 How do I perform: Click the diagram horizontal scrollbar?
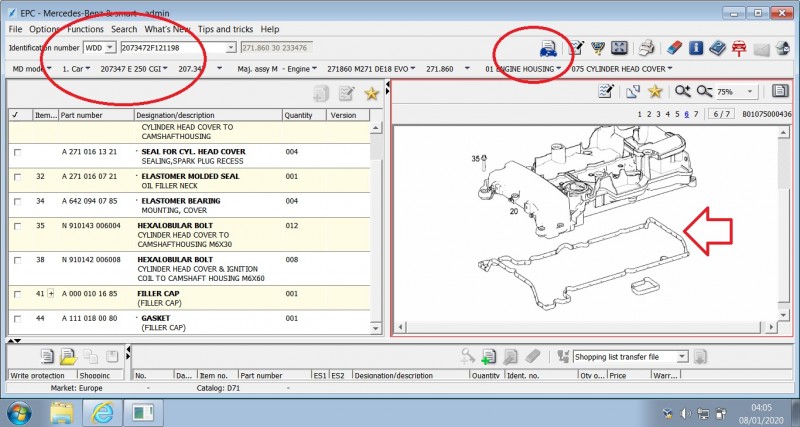586,326
